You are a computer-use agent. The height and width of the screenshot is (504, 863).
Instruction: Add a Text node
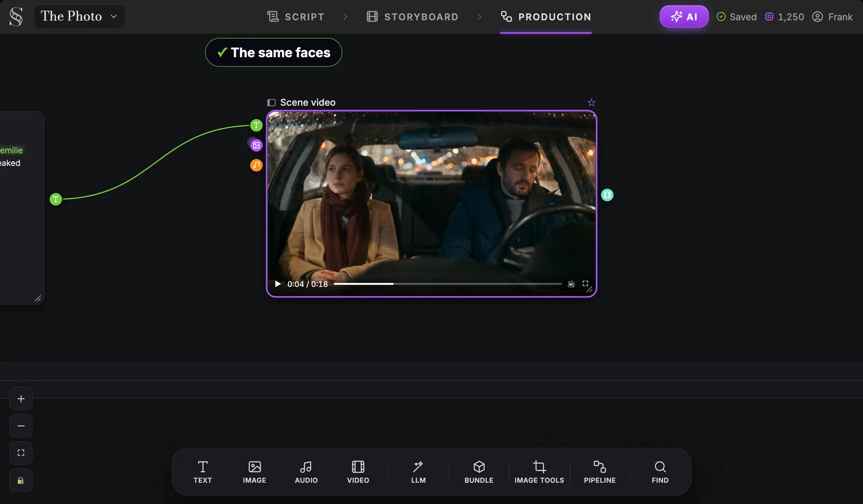tap(203, 472)
